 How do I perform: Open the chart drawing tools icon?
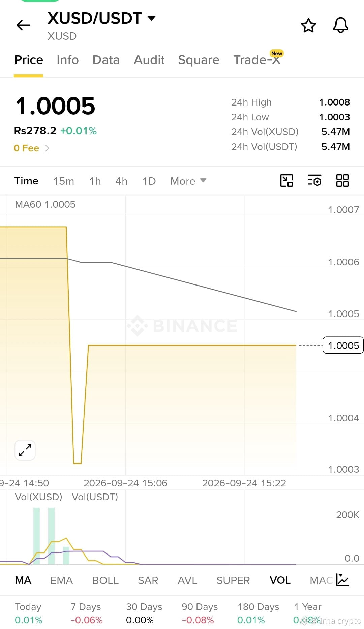286,181
